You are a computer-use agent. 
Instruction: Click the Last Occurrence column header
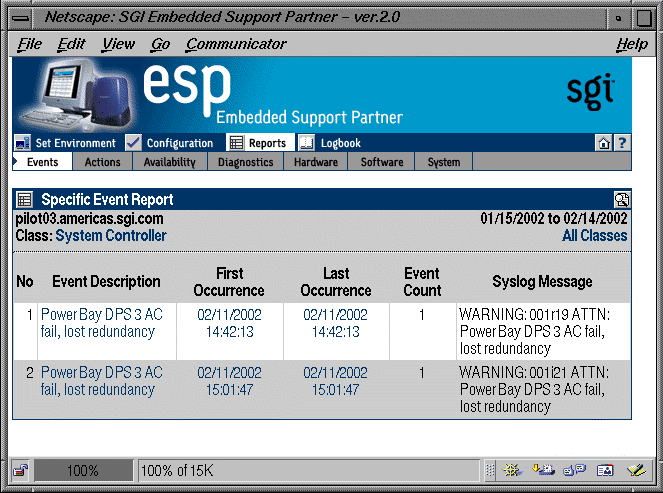(336, 282)
